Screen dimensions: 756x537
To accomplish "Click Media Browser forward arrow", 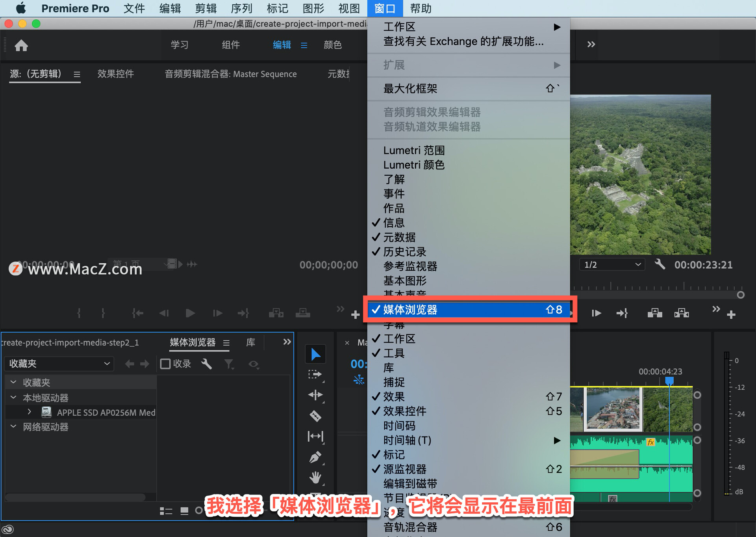I will point(145,364).
